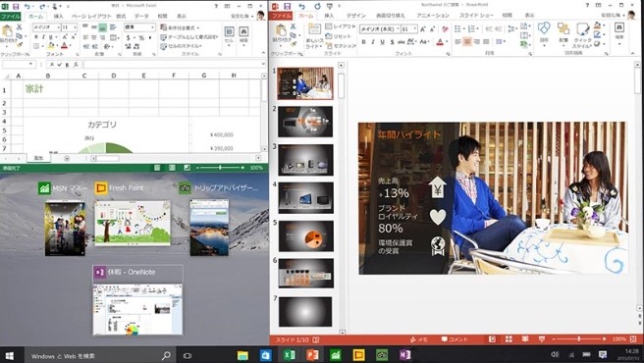Click the red font color A in Excel
The height and width of the screenshot is (363, 644).
(x=64, y=45)
